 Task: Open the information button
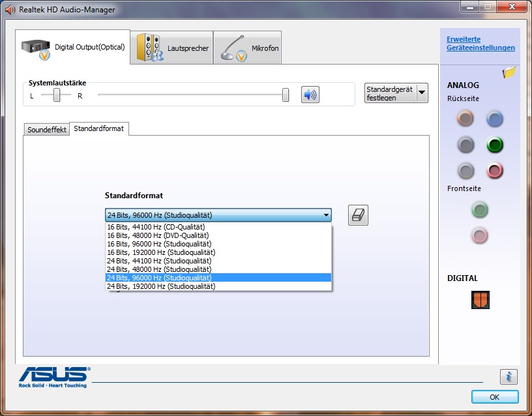(x=509, y=377)
